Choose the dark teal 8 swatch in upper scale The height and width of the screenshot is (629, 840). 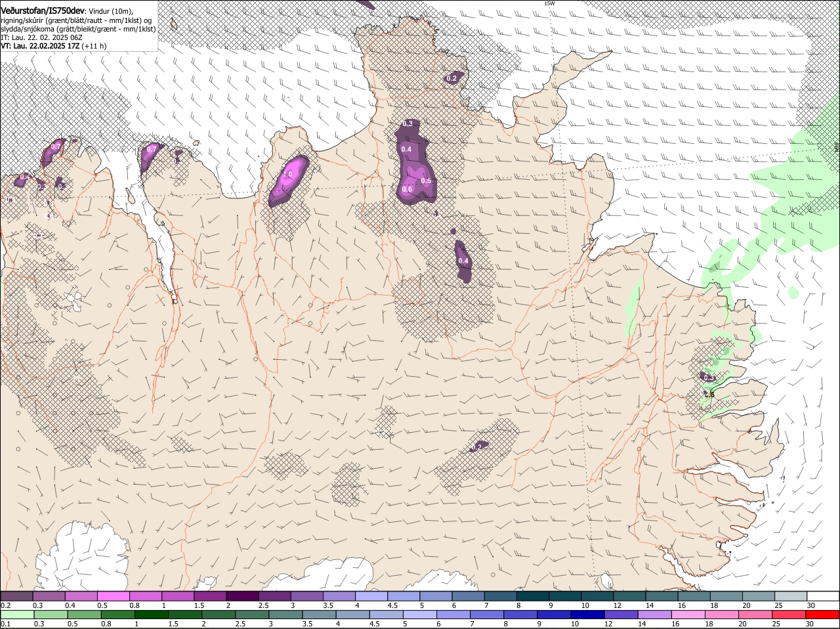532,596
